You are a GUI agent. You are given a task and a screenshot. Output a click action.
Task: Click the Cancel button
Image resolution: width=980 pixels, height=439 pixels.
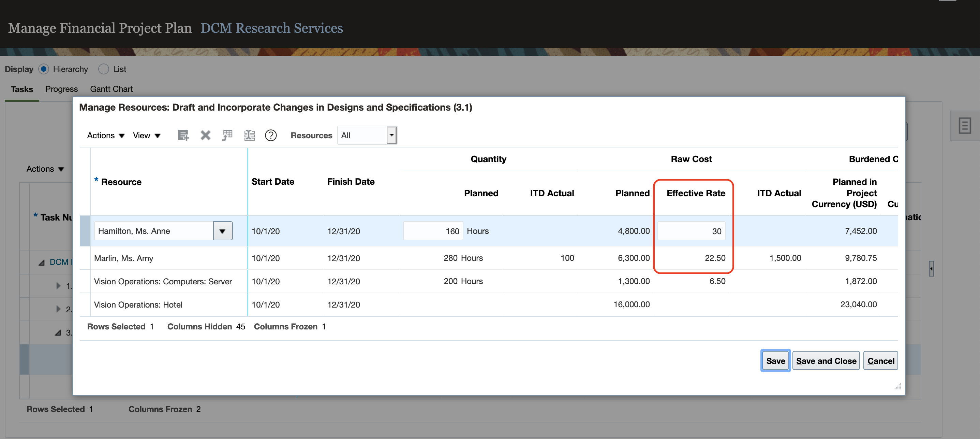pyautogui.click(x=880, y=360)
